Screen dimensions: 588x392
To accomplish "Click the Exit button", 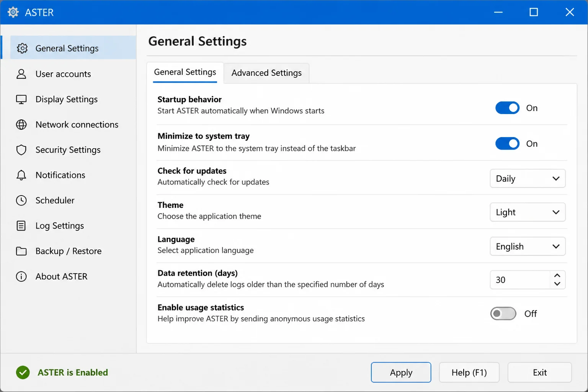I will 540,372.
